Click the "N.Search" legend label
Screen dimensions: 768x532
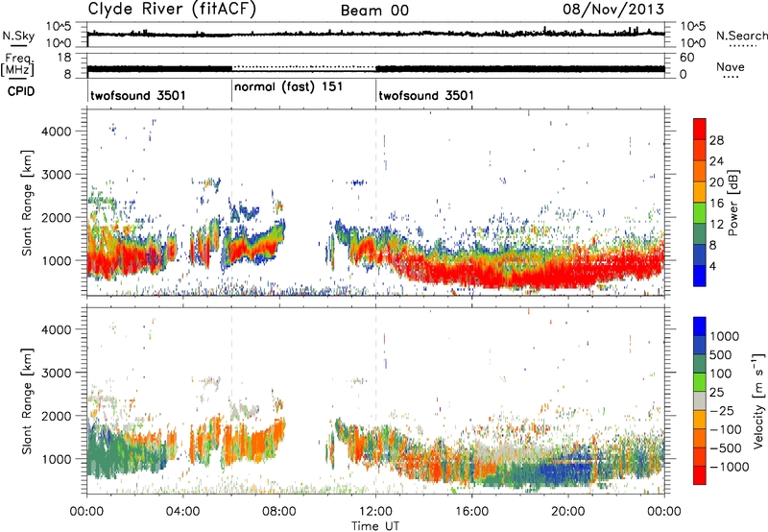[x=741, y=36]
